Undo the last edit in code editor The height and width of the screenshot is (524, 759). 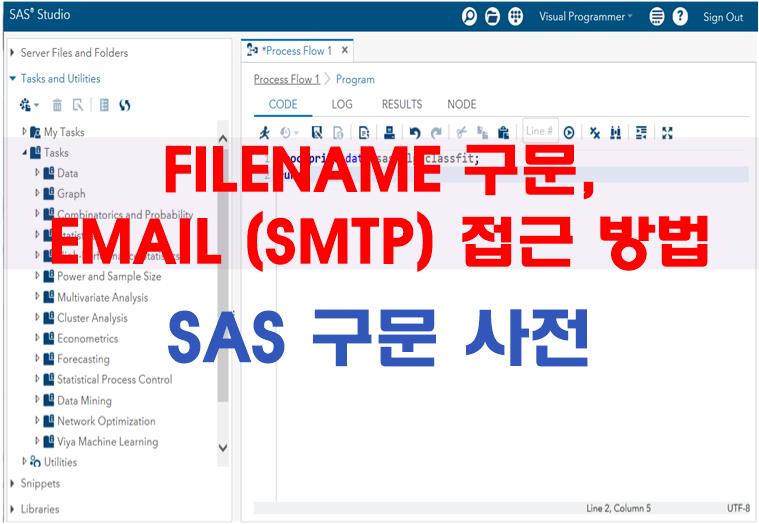click(x=415, y=132)
